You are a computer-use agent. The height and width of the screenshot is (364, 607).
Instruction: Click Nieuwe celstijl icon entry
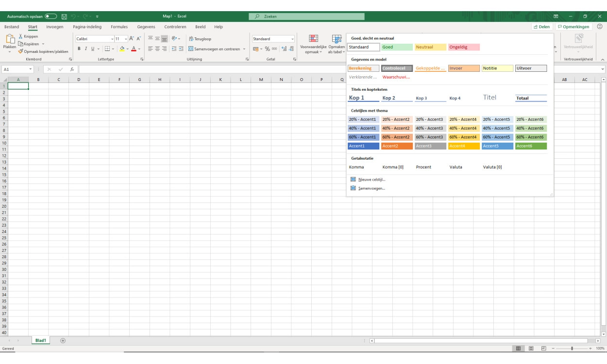[x=353, y=180]
